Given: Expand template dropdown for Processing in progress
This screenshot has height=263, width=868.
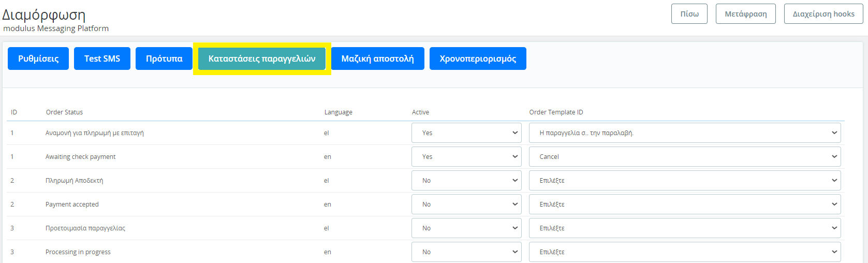Looking at the screenshot, I should point(684,252).
